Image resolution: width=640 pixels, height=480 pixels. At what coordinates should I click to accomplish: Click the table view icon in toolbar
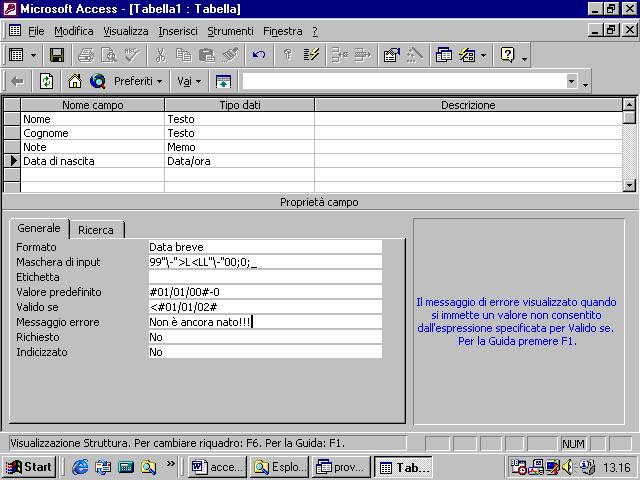pos(16,55)
